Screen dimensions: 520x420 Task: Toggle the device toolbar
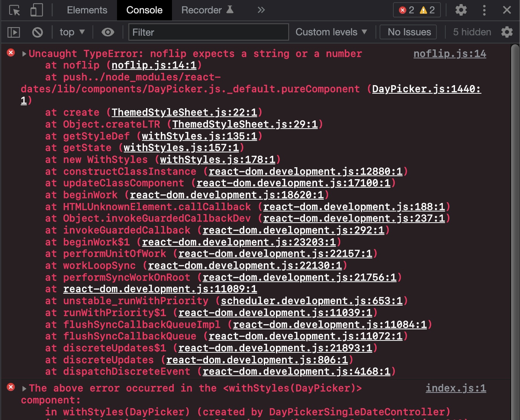[36, 10]
